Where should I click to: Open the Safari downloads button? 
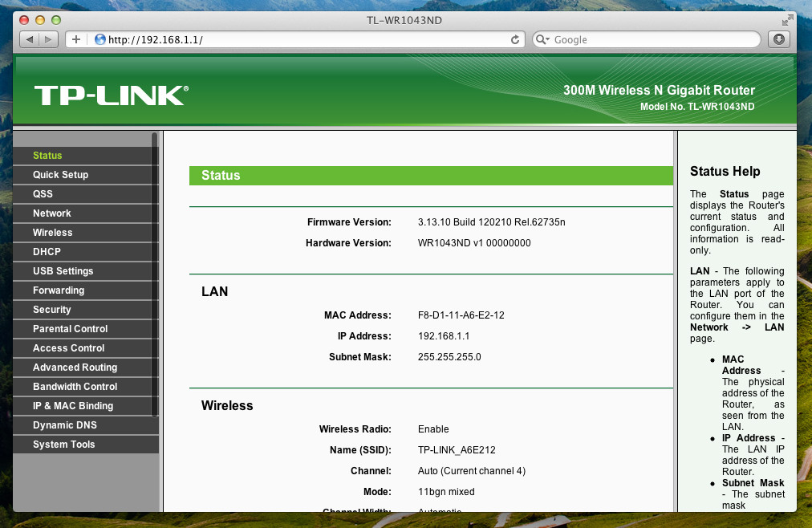(x=779, y=39)
